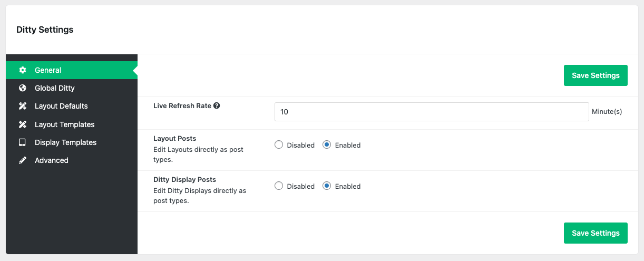Disable Layout Posts radio option
The height and width of the screenshot is (261, 644).
click(279, 145)
